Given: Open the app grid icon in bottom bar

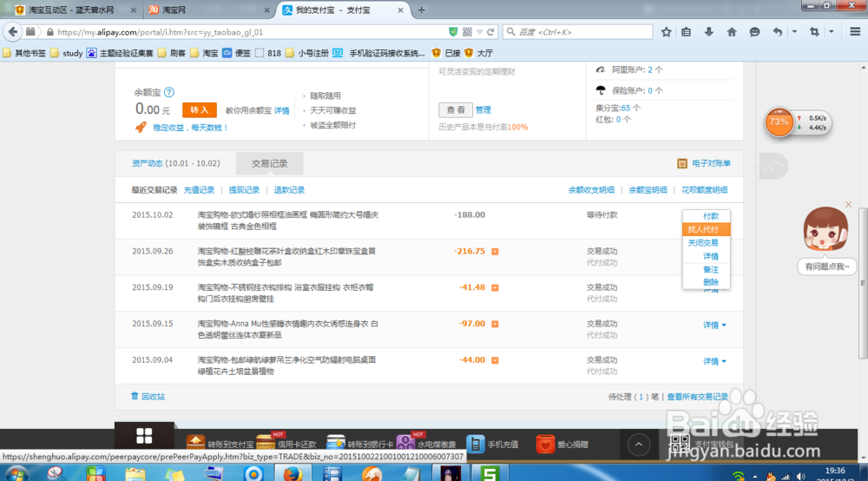Looking at the screenshot, I should pos(144,436).
